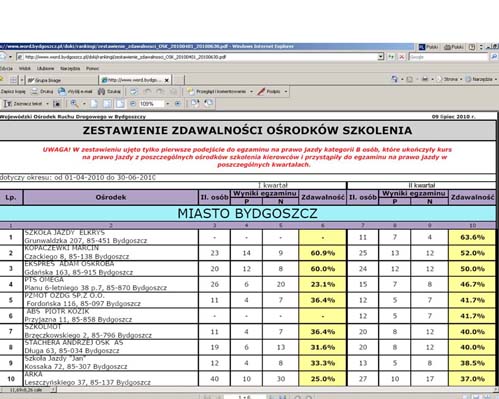Click 'STACHERA ANDRZEJ OSK AS' row text
Image resolution: width=499 pixels, height=399 pixels.
pyautogui.click(x=74, y=343)
